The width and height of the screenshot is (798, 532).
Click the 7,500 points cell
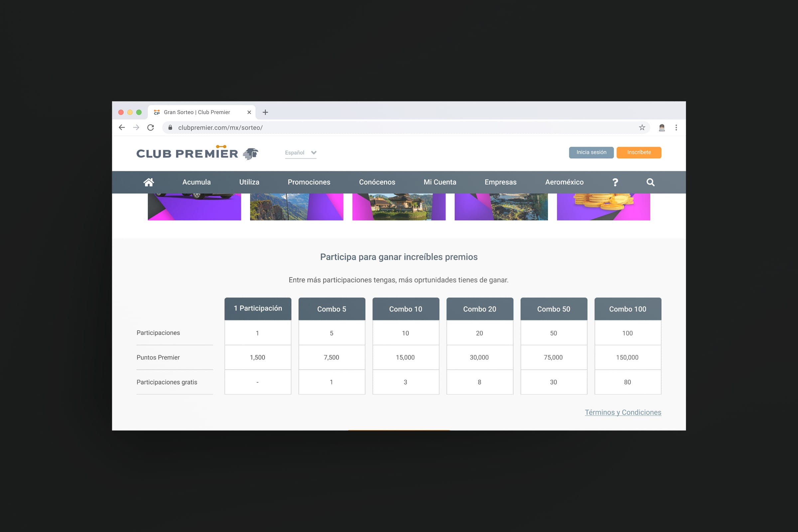coord(332,357)
